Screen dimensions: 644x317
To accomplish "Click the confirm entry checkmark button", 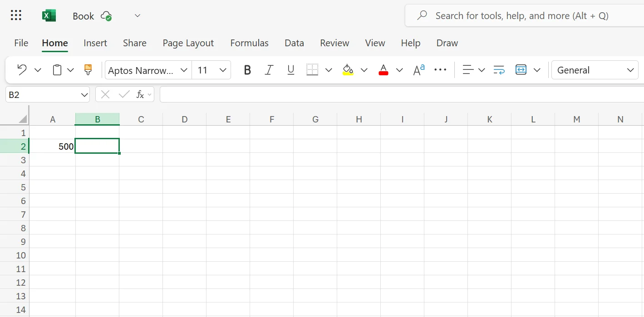I will point(124,94).
